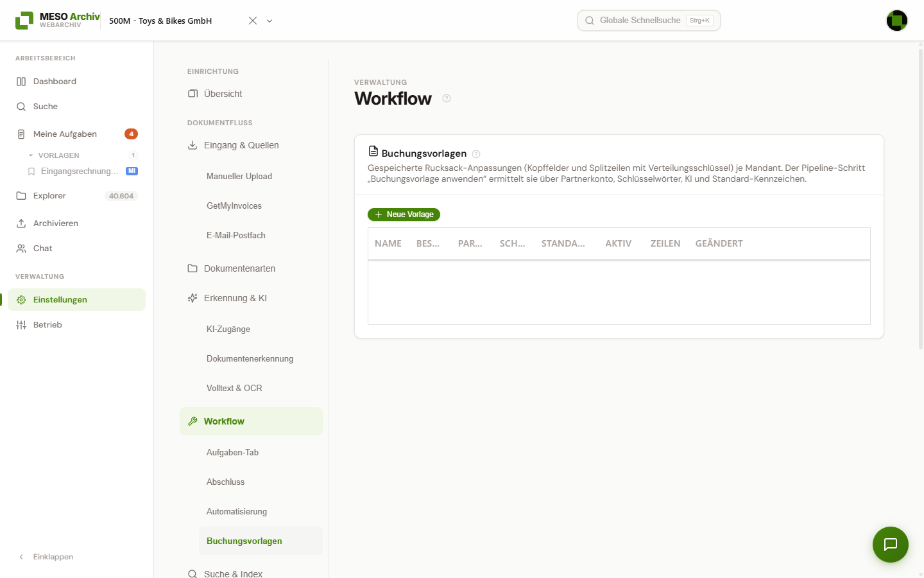924x578 pixels.
Task: Click the Neue Vorlage button
Action: [x=404, y=215]
